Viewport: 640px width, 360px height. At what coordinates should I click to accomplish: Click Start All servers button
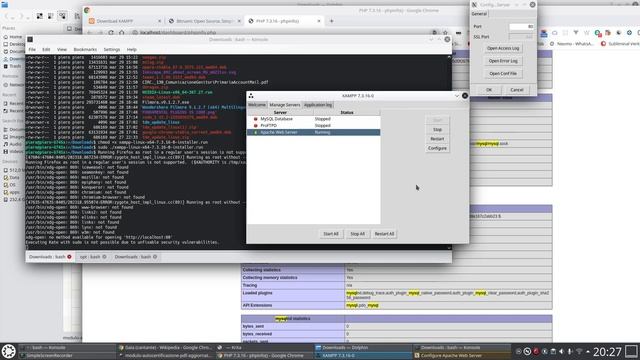(x=331, y=234)
